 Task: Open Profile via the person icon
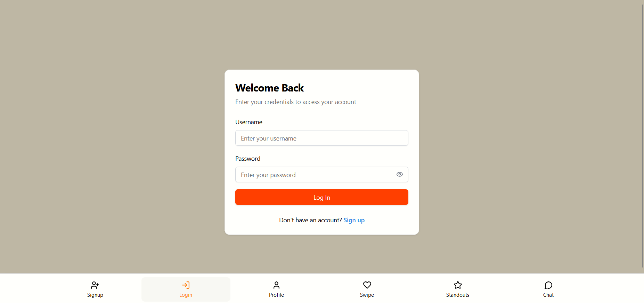[x=276, y=285]
